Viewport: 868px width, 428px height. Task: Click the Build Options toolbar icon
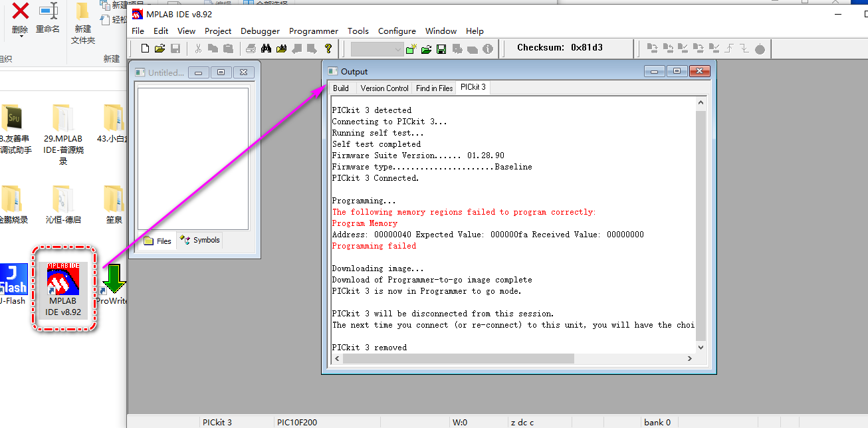coord(457,49)
